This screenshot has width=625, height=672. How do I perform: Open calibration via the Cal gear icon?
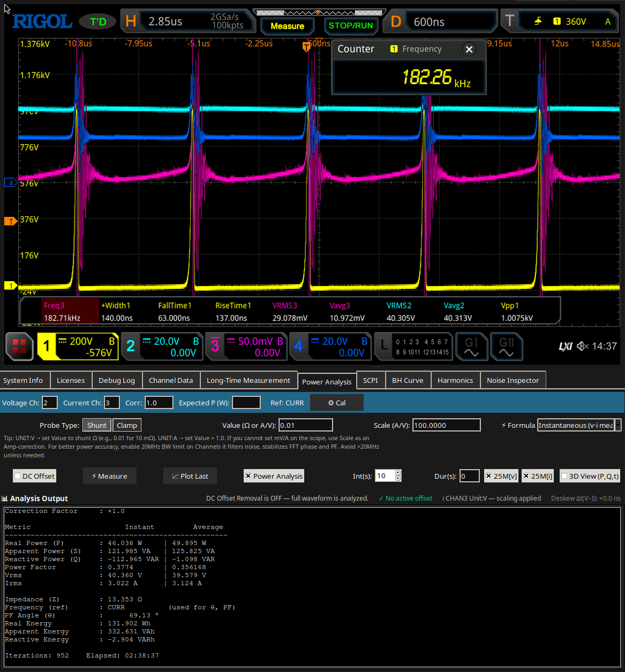coord(336,402)
